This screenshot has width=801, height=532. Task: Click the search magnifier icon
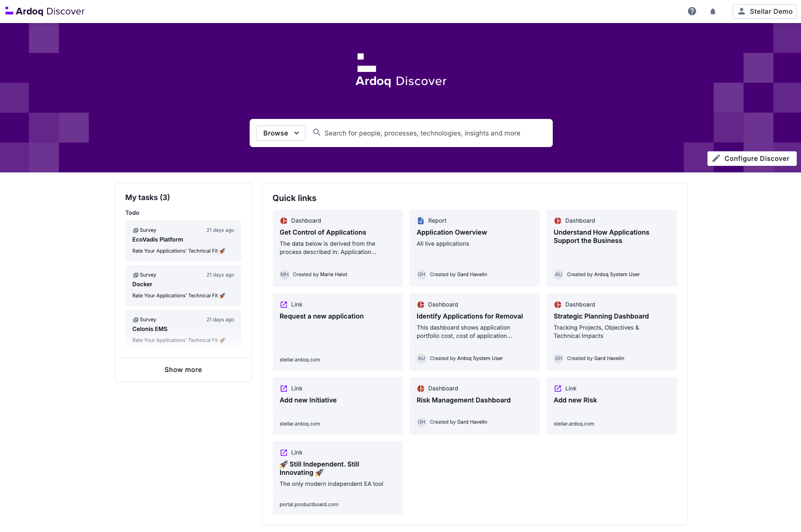coord(317,133)
